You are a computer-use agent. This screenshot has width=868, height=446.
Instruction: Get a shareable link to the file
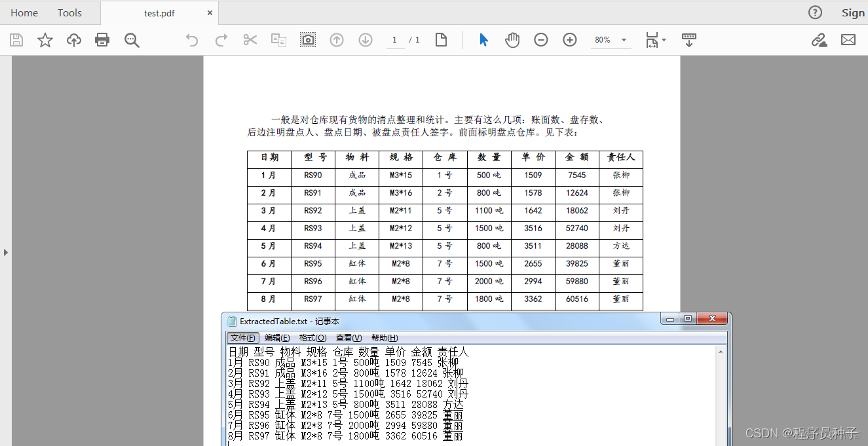(x=819, y=40)
